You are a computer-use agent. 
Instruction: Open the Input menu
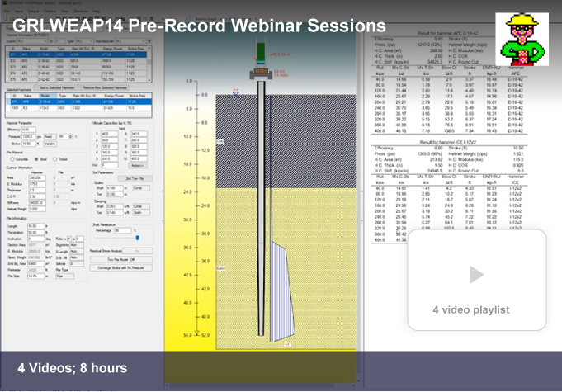pyautogui.click(x=19, y=11)
